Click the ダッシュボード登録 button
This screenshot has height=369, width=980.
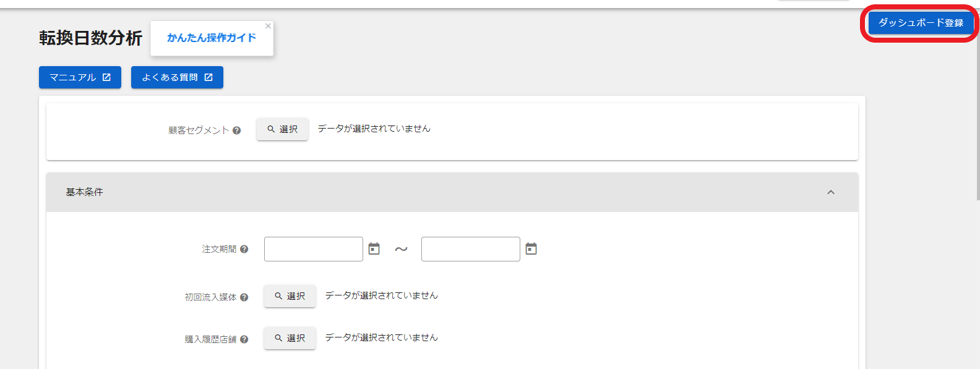click(x=921, y=23)
